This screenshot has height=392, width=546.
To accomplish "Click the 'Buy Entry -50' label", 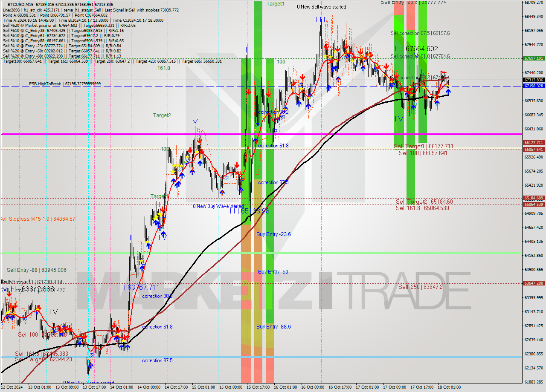I will (273, 271).
